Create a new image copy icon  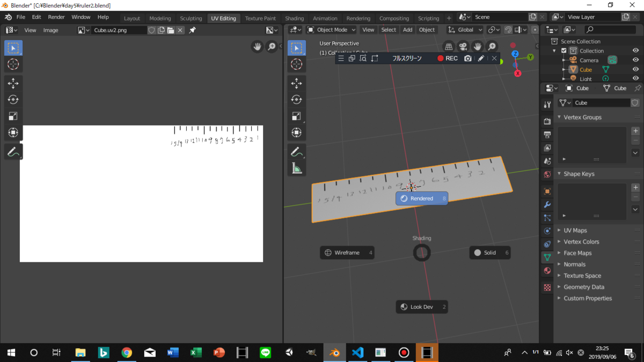(x=161, y=30)
